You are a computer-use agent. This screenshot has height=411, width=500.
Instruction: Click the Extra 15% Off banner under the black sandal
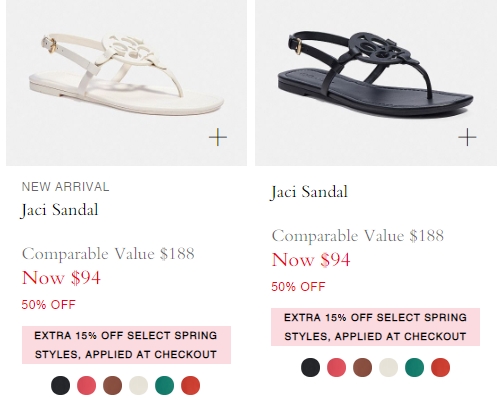tap(375, 327)
